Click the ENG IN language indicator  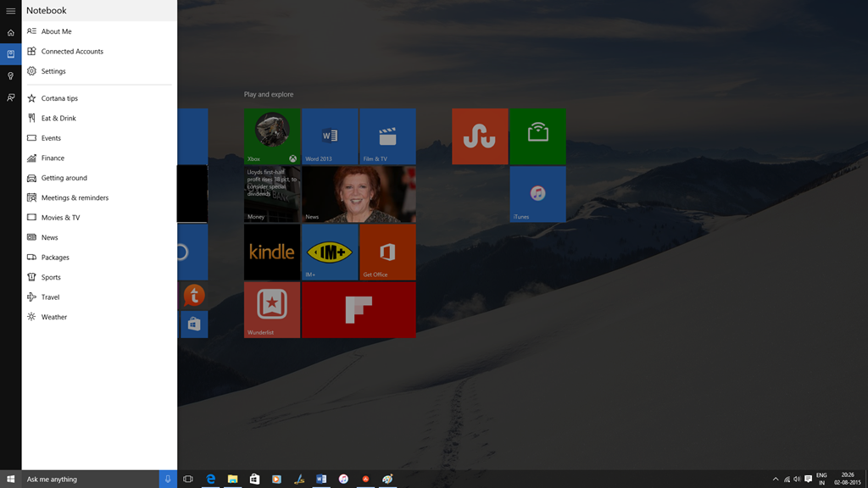(821, 480)
